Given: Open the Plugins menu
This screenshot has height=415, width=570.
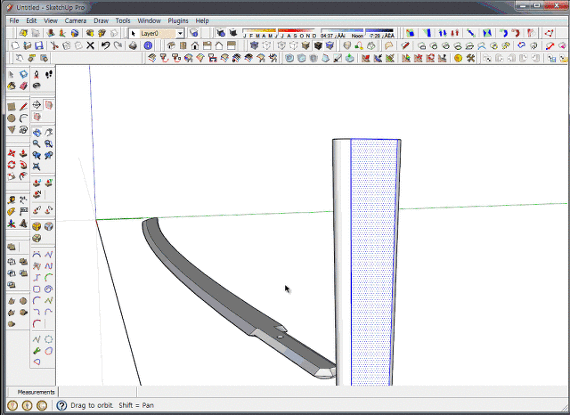Looking at the screenshot, I should pos(178,21).
